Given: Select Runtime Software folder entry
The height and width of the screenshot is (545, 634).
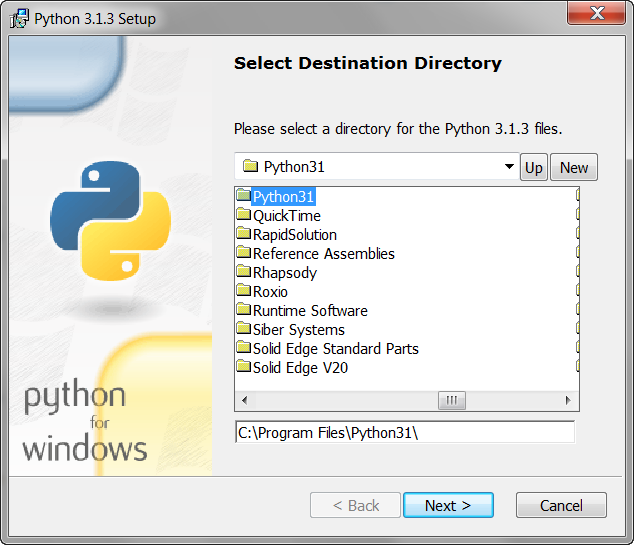Looking at the screenshot, I should 310,311.
